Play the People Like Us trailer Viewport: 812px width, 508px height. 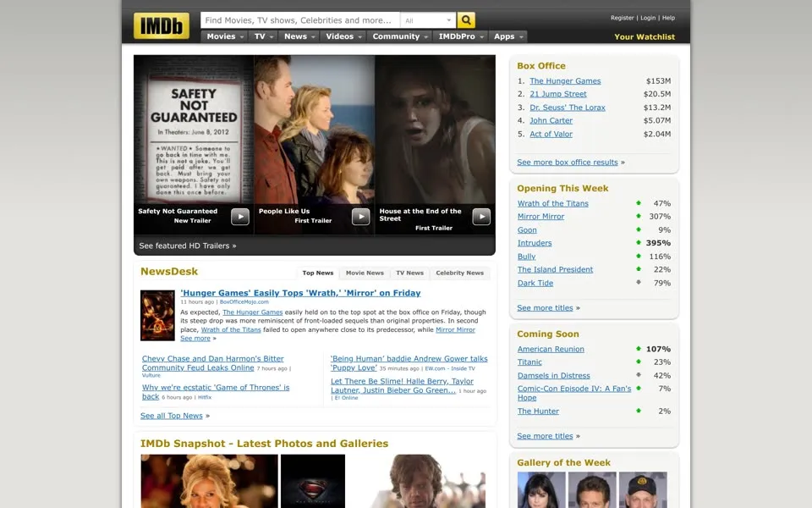point(361,216)
